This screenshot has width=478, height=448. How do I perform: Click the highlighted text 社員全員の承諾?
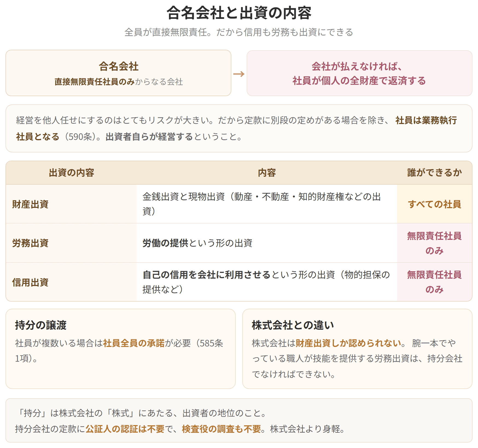[134, 343]
